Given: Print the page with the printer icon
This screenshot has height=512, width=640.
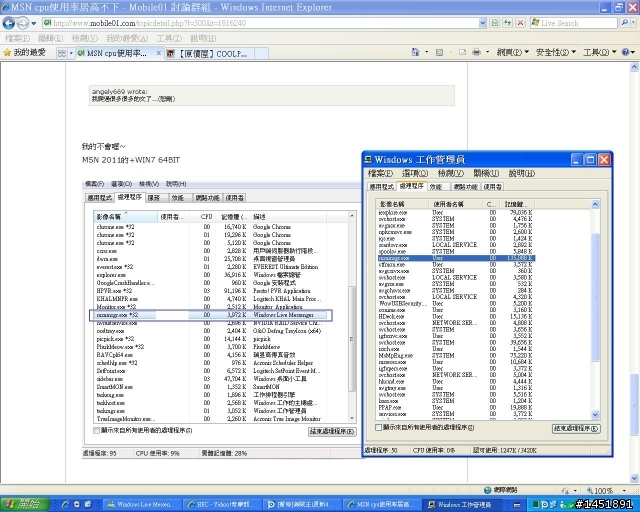Looking at the screenshot, I should 476,52.
